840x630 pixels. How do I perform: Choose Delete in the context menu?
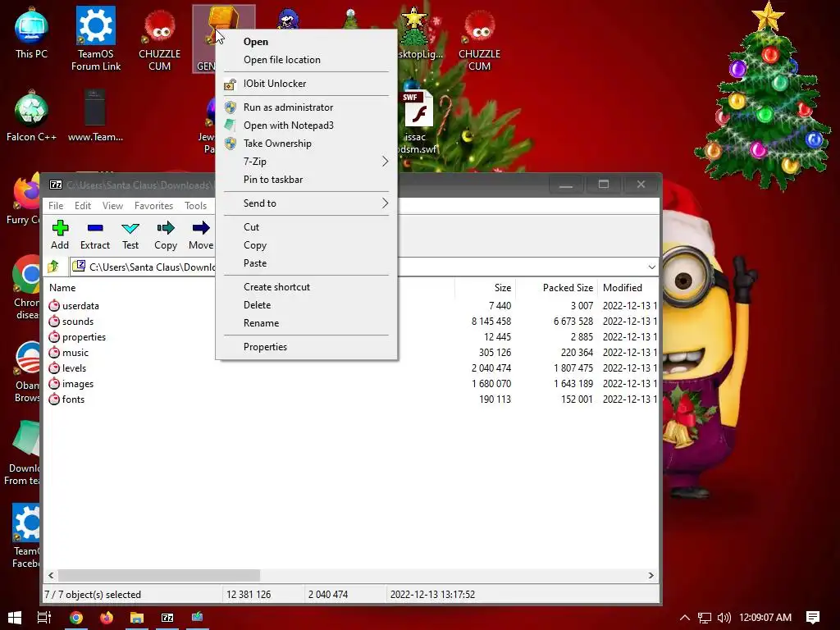coord(306,305)
